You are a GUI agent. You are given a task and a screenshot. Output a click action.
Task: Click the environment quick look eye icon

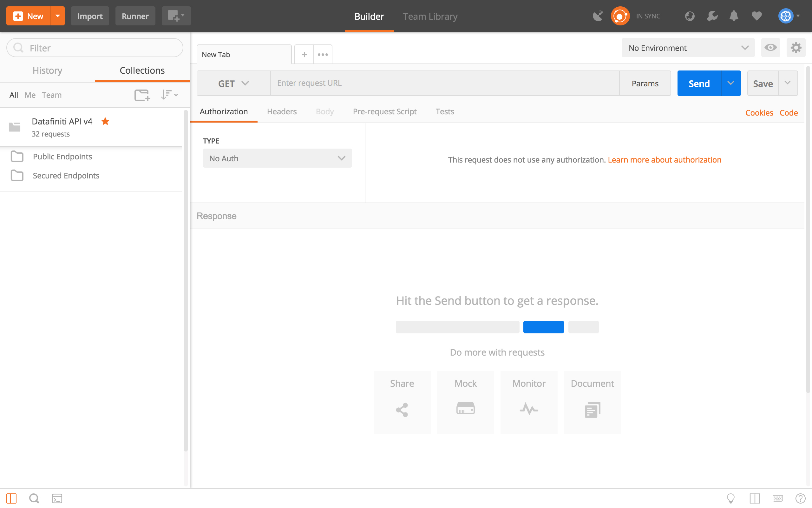[x=770, y=48]
